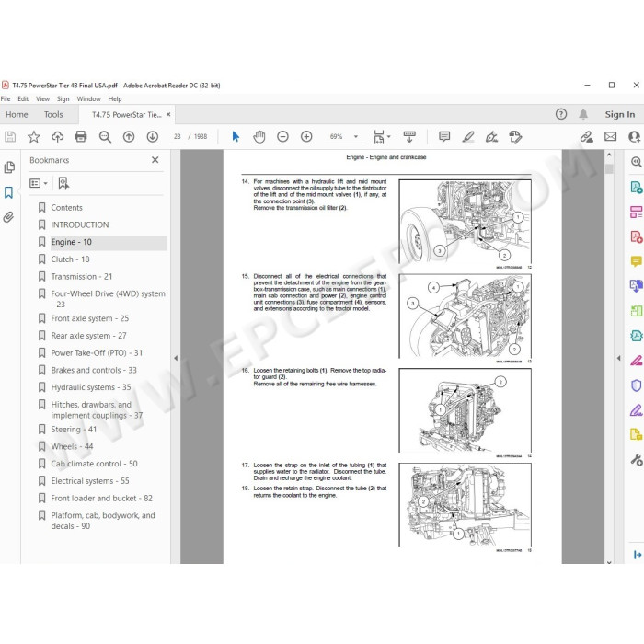Click the upload to cloud icon
This screenshot has width=644, height=644.
point(57,137)
